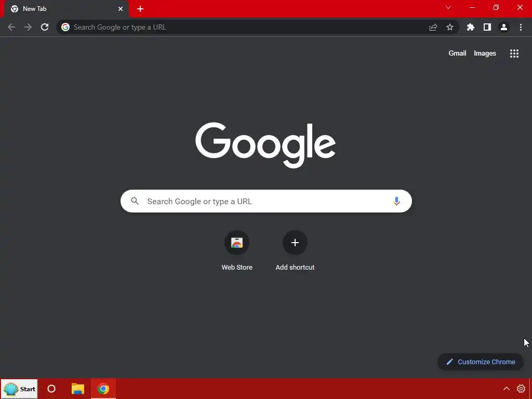Reload the current page

pos(45,27)
